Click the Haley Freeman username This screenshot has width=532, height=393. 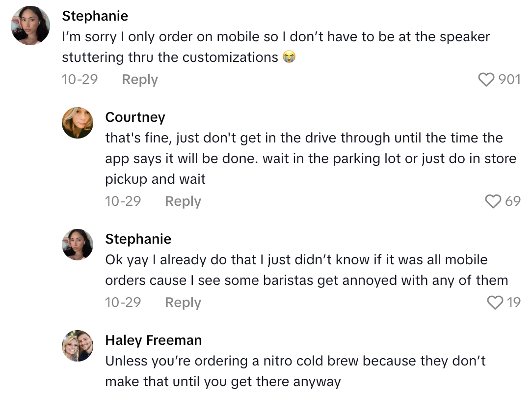153,340
